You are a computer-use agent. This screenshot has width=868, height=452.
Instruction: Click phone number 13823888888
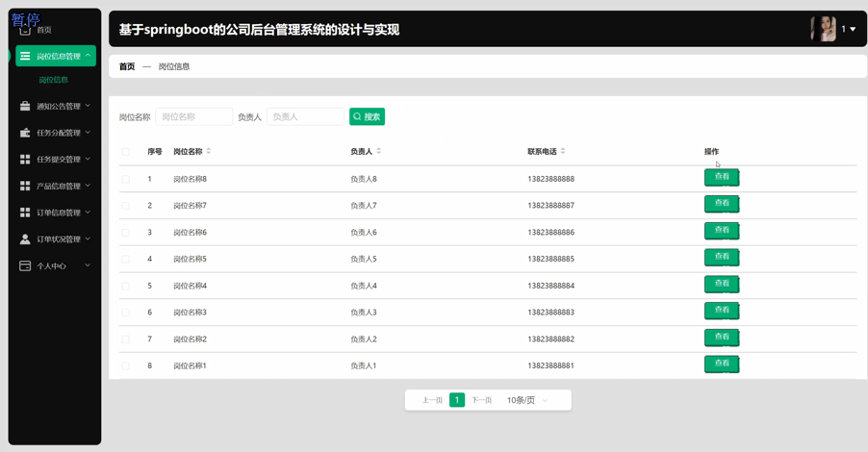(550, 179)
